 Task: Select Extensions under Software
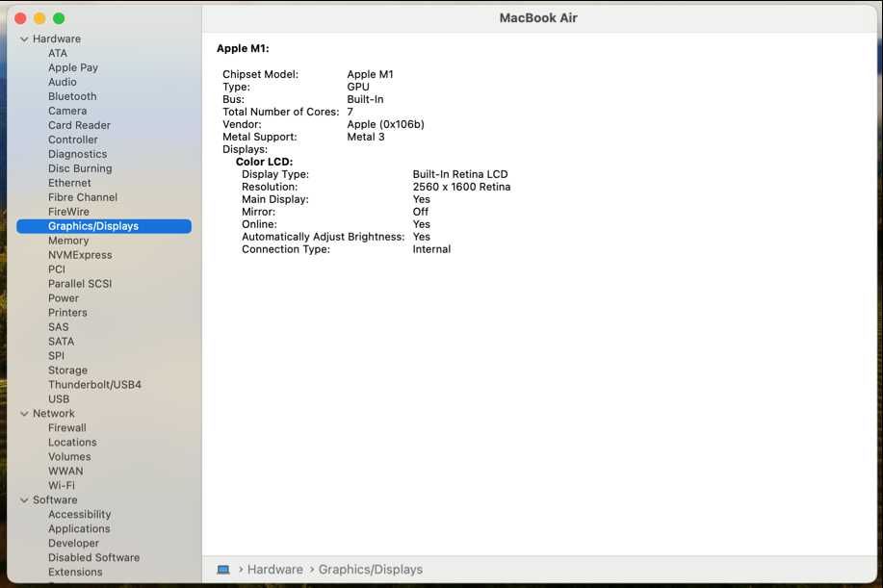[75, 573]
